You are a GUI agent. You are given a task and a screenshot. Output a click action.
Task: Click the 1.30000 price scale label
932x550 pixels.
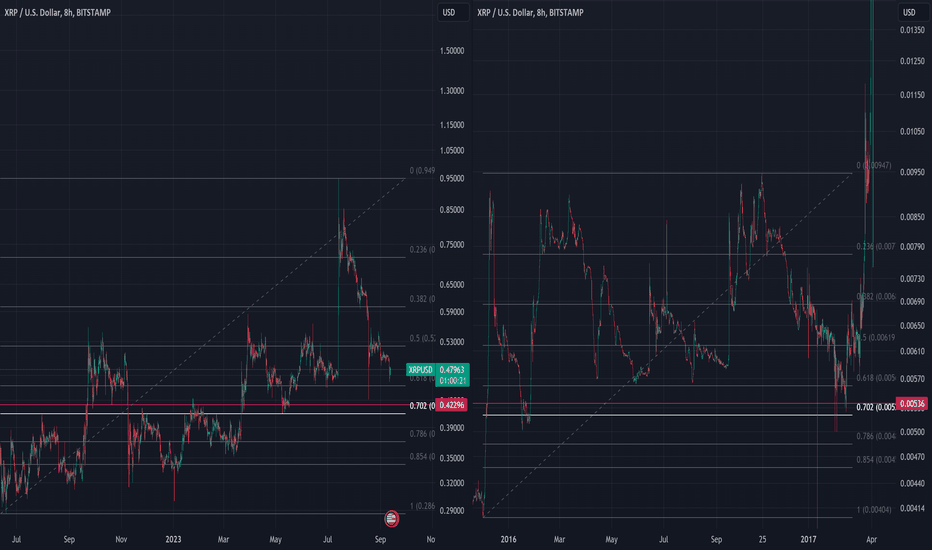452,91
